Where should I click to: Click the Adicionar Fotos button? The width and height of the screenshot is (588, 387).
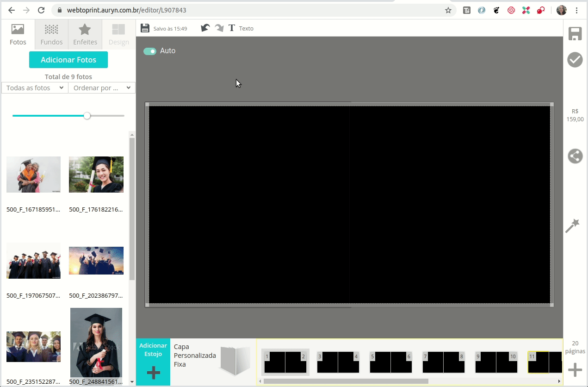[x=68, y=60]
